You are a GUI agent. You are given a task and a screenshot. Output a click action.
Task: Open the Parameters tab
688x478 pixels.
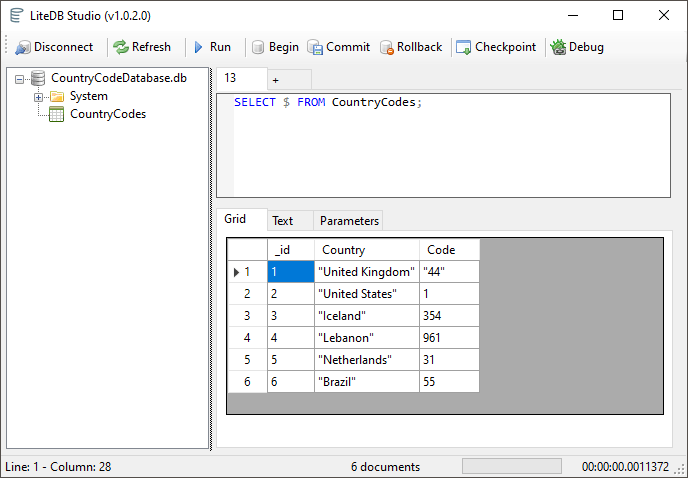pyautogui.click(x=349, y=221)
